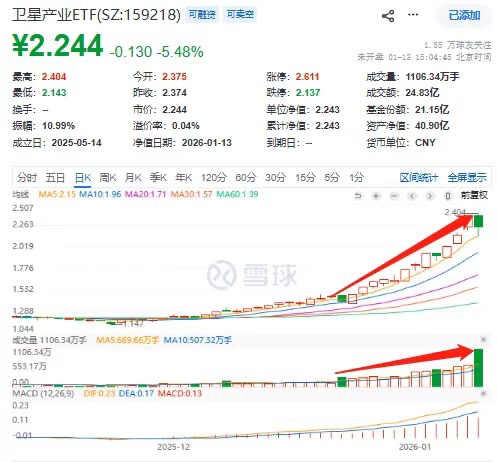
Task: Switch to the 15分 chart tab
Action: tap(305, 177)
